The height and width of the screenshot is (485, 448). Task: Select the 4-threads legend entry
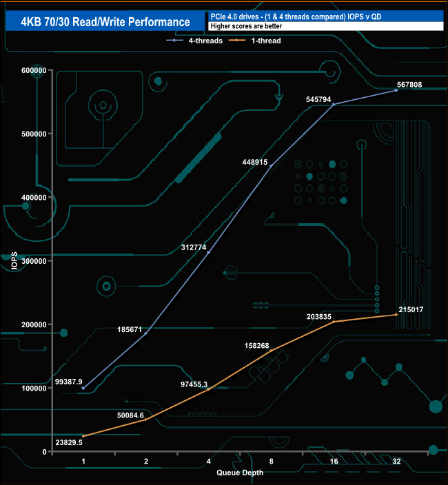click(x=194, y=41)
